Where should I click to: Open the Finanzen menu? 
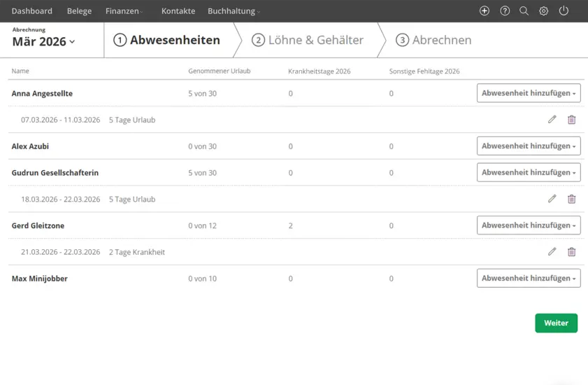[124, 11]
